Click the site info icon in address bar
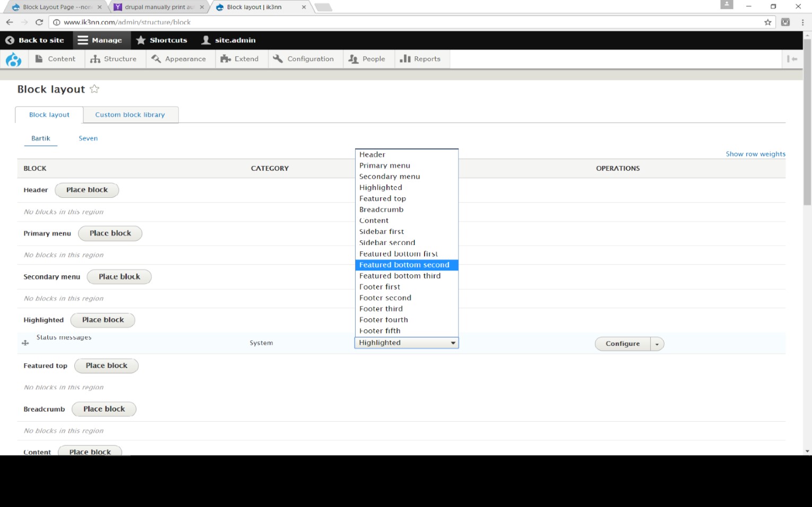The width and height of the screenshot is (812, 507). click(56, 22)
